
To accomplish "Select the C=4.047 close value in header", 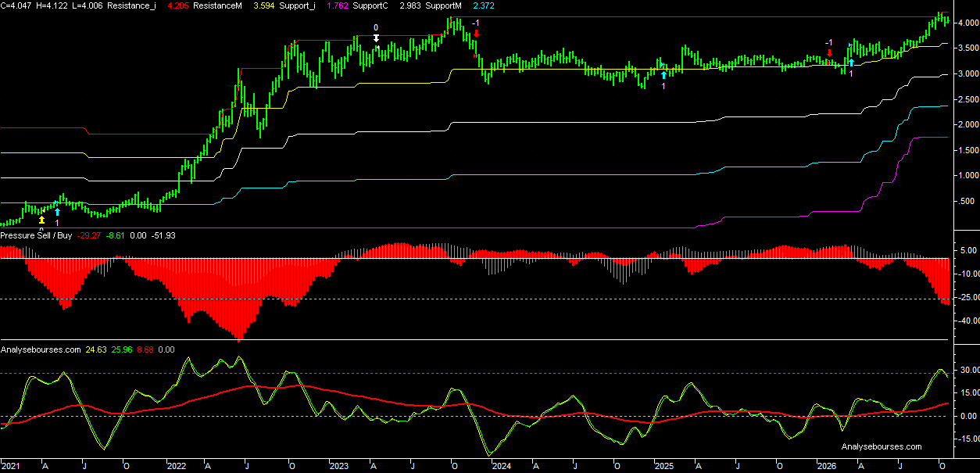I will pos(16,5).
